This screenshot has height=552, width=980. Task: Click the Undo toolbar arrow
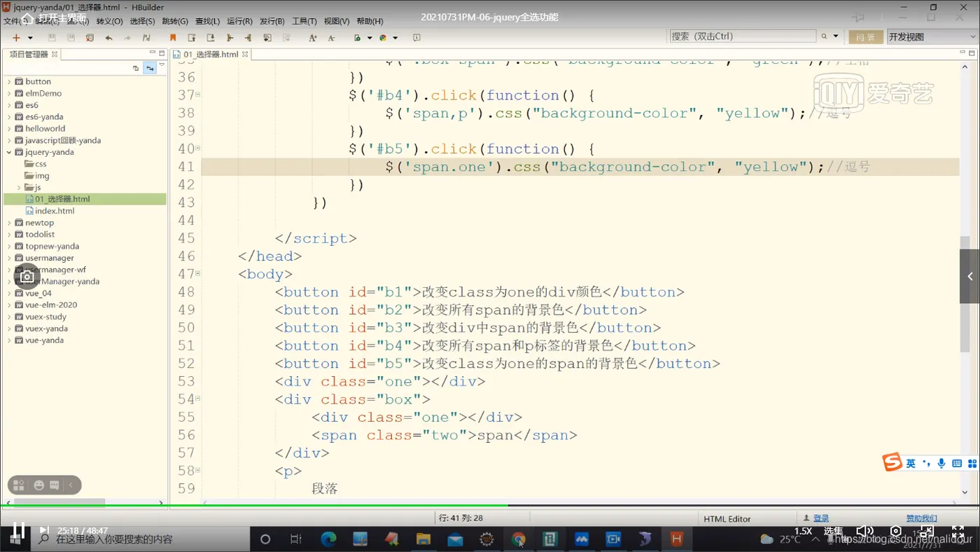[x=108, y=38]
